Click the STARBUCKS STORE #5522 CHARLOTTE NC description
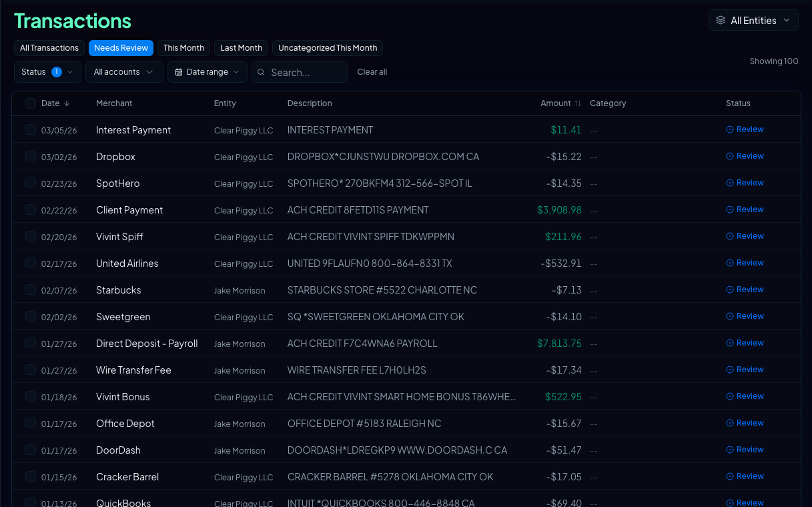The height and width of the screenshot is (507, 812). click(x=382, y=290)
